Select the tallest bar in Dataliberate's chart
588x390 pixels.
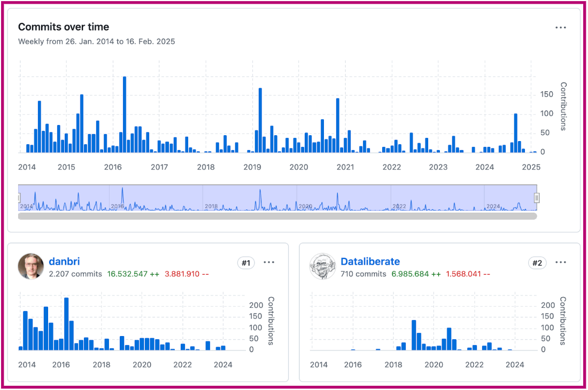414,335
